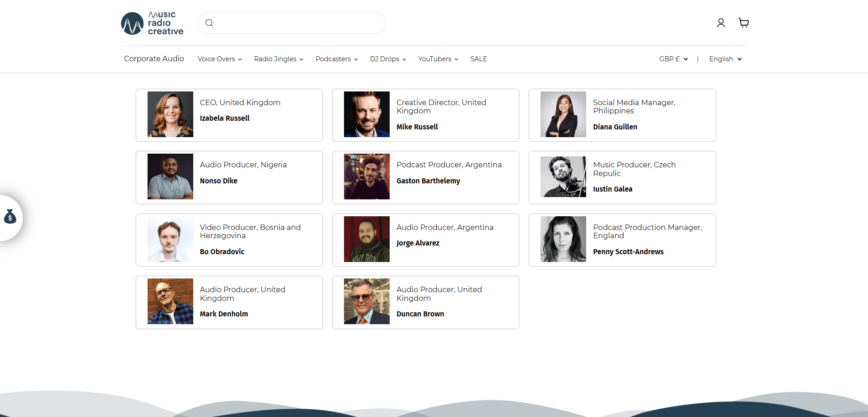Click Nonso Dike's profile photo
The image size is (868, 417).
170,176
